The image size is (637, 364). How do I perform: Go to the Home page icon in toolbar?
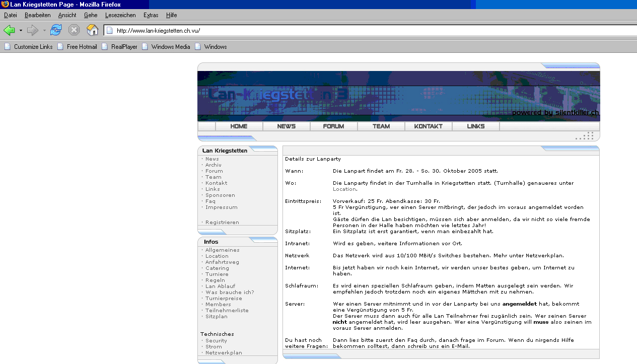point(92,30)
